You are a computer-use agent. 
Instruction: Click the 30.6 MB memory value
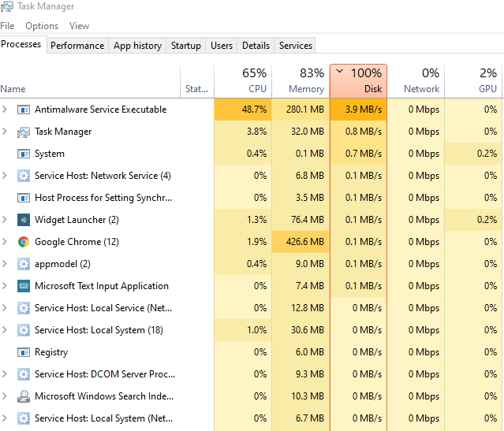coord(301,330)
